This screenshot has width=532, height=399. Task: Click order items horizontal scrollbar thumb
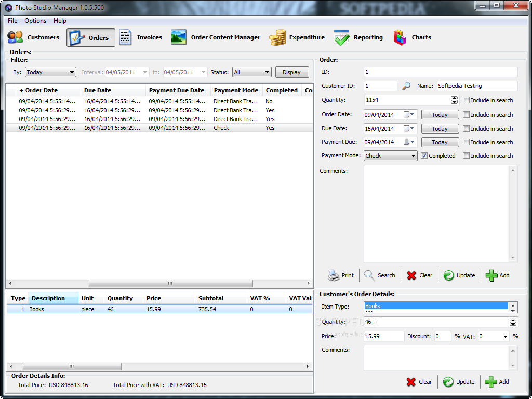point(72,366)
